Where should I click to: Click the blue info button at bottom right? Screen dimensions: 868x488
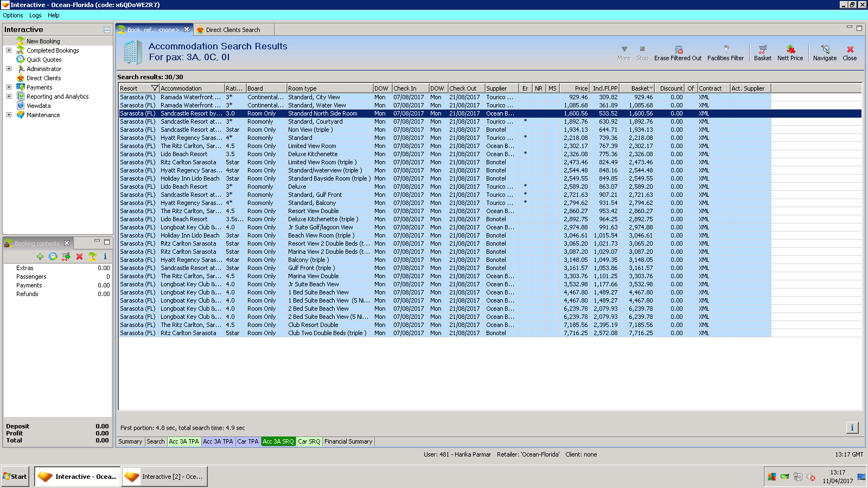coord(852,428)
